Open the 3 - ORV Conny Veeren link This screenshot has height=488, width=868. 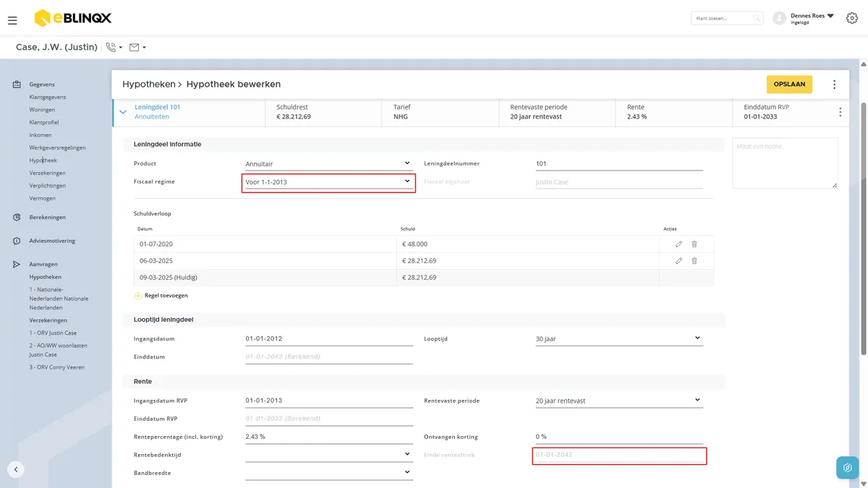[57, 367]
